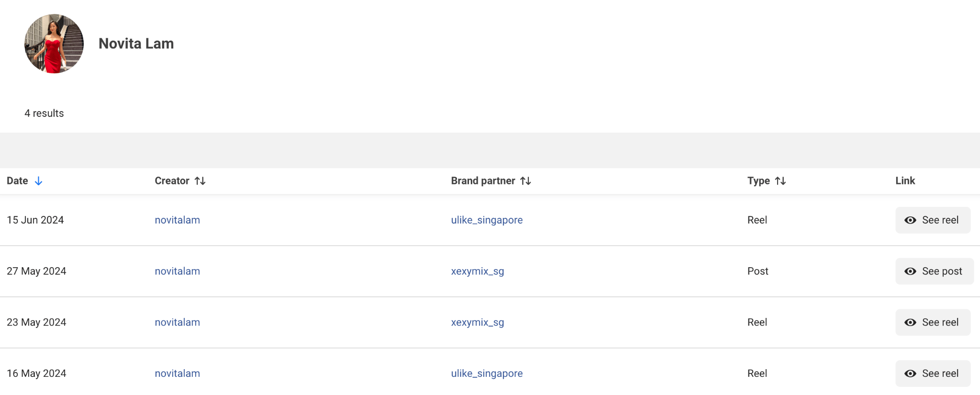The height and width of the screenshot is (395, 980).
Task: Open xexymix_sg link in the 23 May row
Action: pyautogui.click(x=477, y=322)
